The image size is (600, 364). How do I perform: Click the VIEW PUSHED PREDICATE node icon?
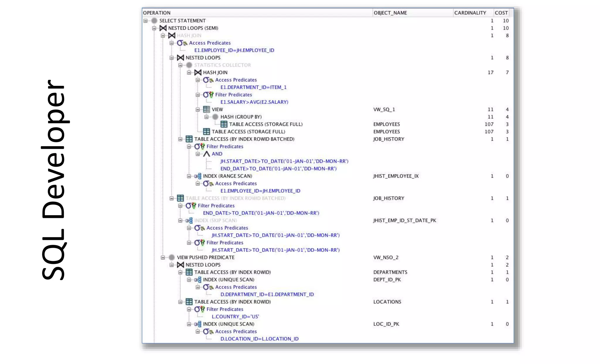coord(172,257)
